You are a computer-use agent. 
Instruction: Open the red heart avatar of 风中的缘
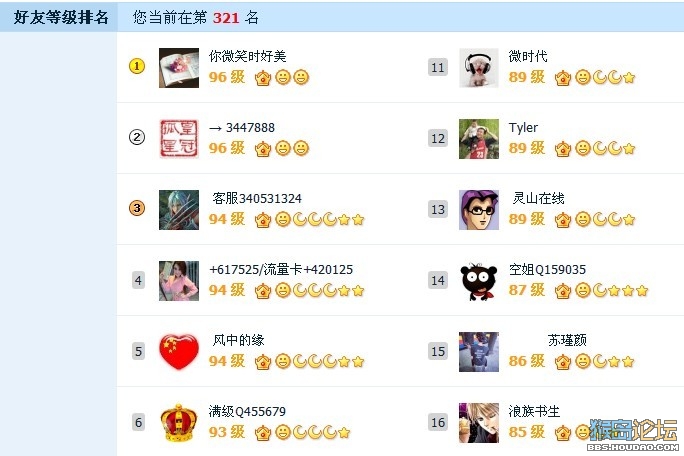(179, 352)
